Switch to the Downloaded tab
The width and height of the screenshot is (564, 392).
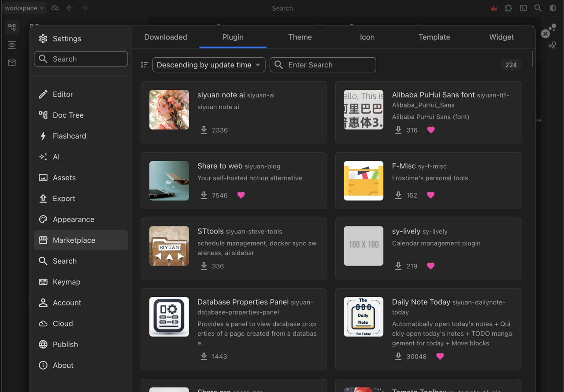click(166, 37)
